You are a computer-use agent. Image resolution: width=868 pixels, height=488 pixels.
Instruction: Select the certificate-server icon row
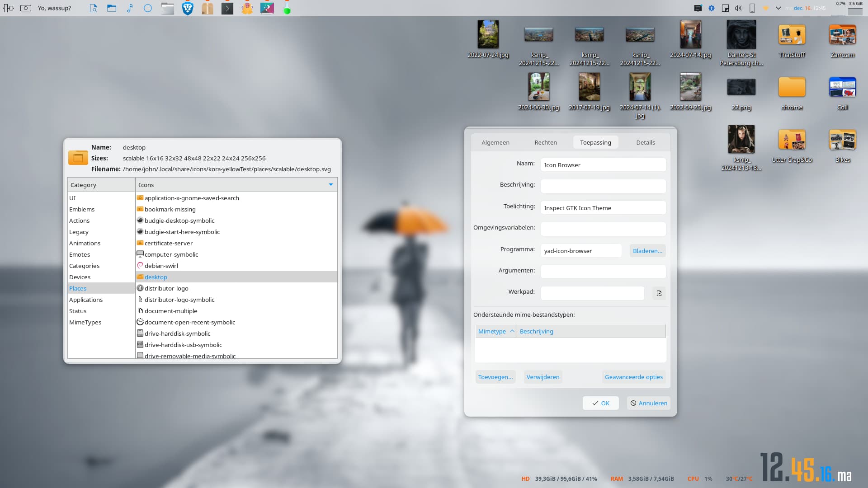tap(236, 243)
